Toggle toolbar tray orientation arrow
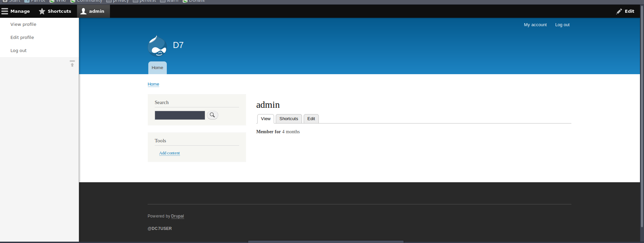 [x=72, y=63]
